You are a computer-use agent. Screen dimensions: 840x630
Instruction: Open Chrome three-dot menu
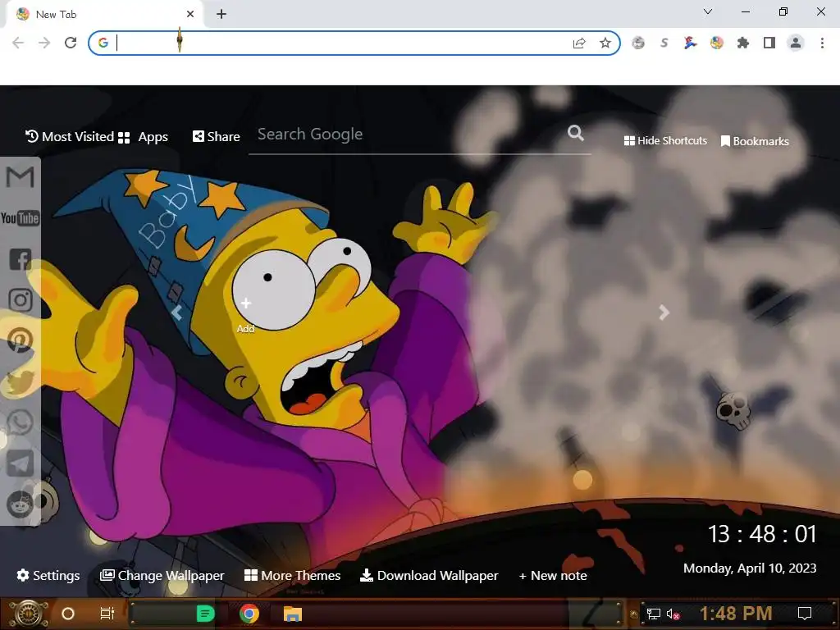pyautogui.click(x=822, y=43)
